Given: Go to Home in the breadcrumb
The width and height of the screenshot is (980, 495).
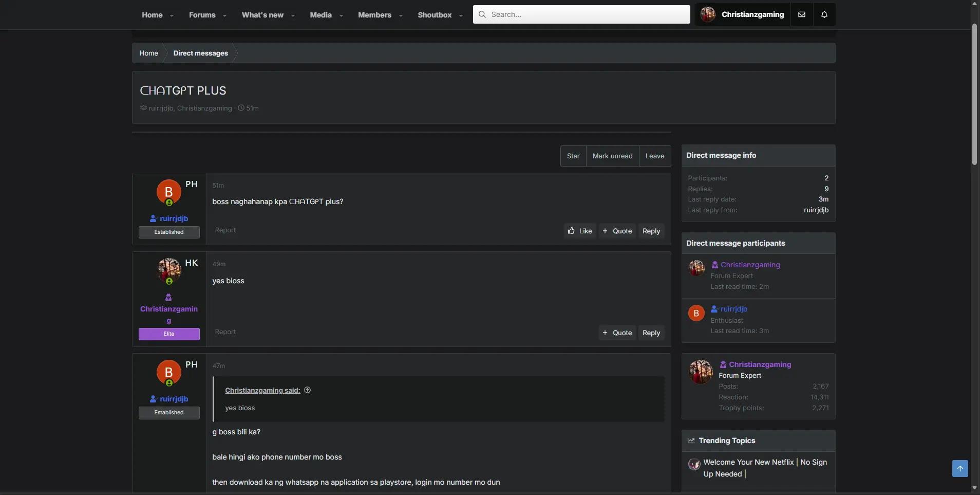Looking at the screenshot, I should point(148,53).
